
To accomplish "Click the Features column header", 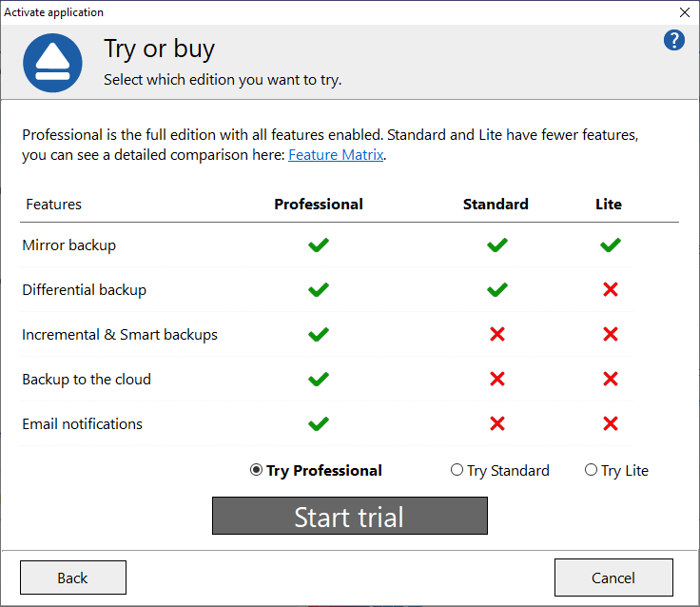I will (53, 205).
